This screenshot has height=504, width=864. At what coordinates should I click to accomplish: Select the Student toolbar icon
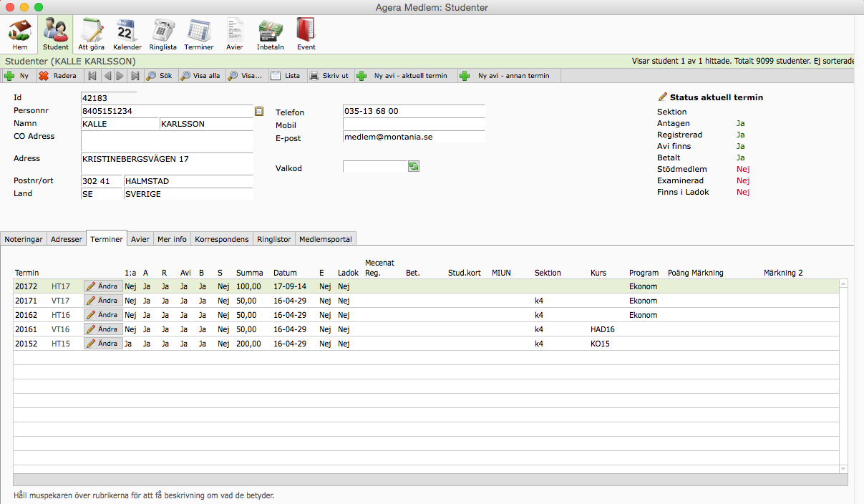click(55, 34)
